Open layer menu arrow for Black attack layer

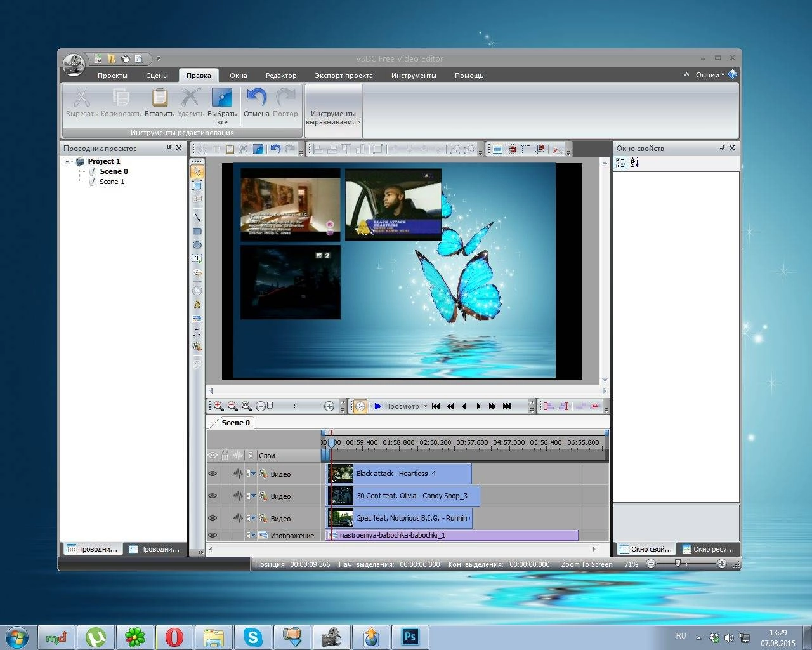(251, 474)
